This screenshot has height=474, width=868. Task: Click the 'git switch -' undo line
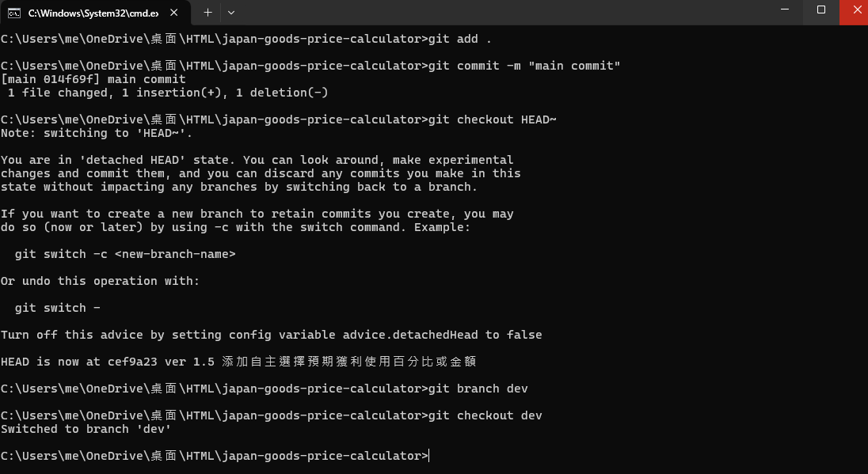pyautogui.click(x=58, y=308)
